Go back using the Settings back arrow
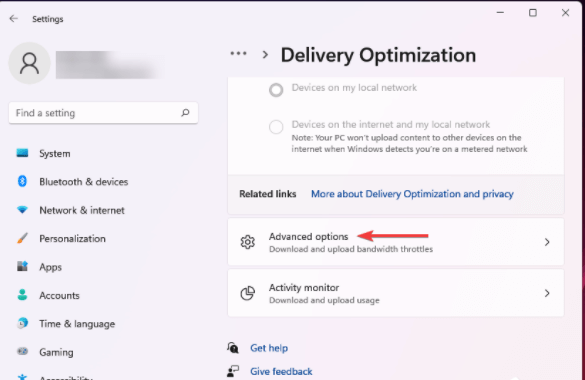 click(x=14, y=18)
